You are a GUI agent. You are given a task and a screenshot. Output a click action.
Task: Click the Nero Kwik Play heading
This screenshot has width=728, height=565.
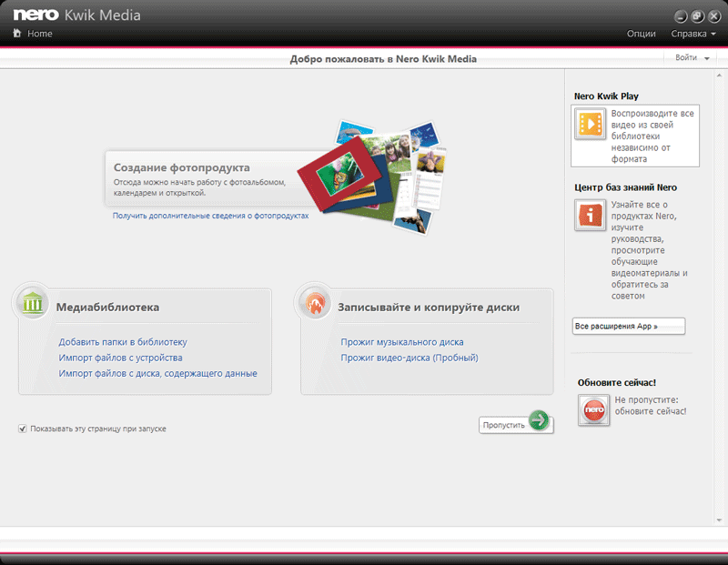coord(606,96)
